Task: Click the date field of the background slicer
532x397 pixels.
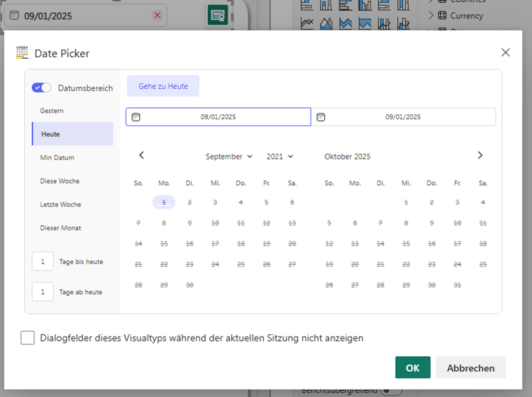Action: coord(85,15)
